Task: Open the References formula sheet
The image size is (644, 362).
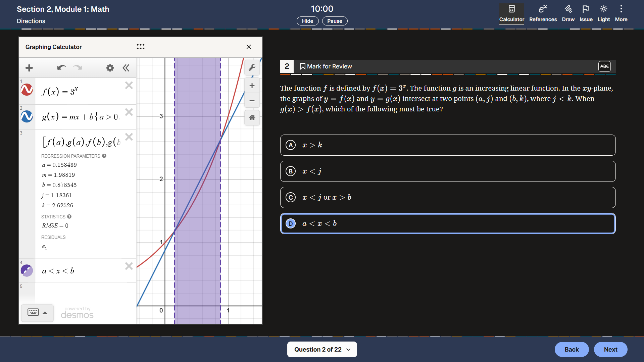Action: coord(543,13)
